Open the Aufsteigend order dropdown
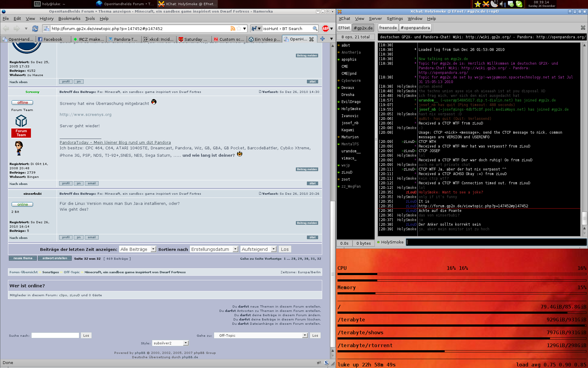Screen dimensions: 588x368 [x=258, y=249]
